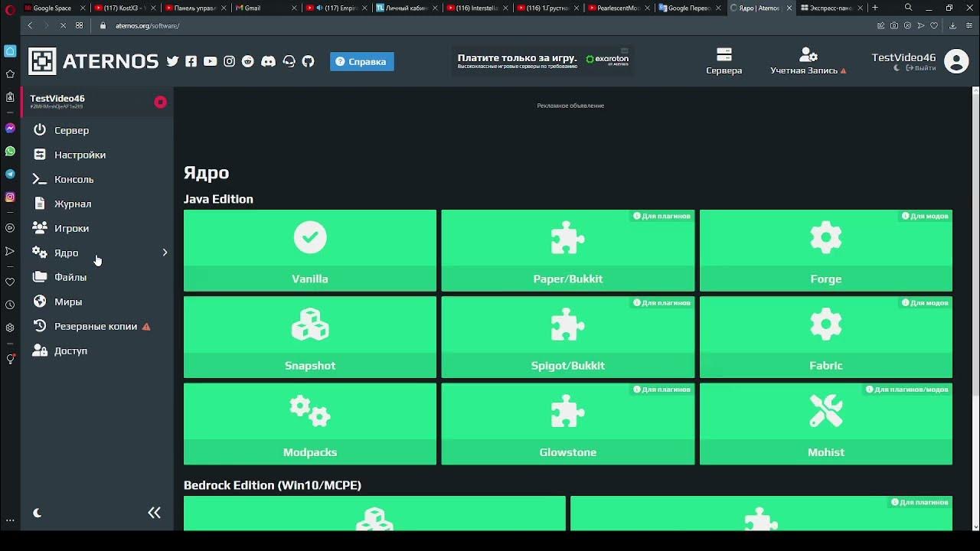The width and height of the screenshot is (980, 551).
Task: Open the Aternos Twitter icon link
Action: click(x=172, y=61)
